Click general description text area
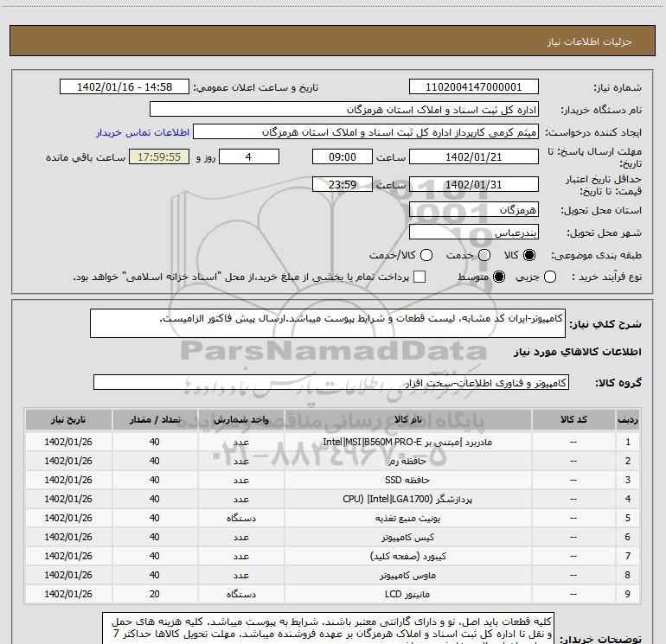Image resolution: width=666 pixels, height=644 pixels. pyautogui.click(x=328, y=323)
